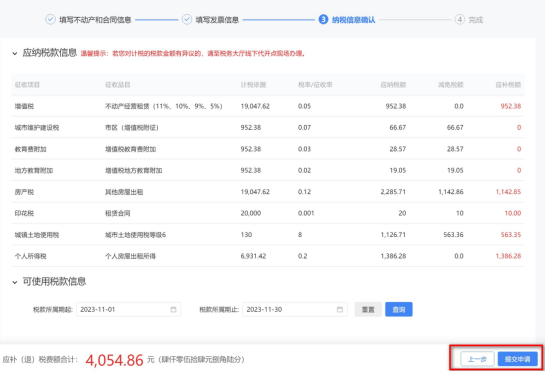
Task: Click the step 4 完成 circle icon
Action: point(460,20)
